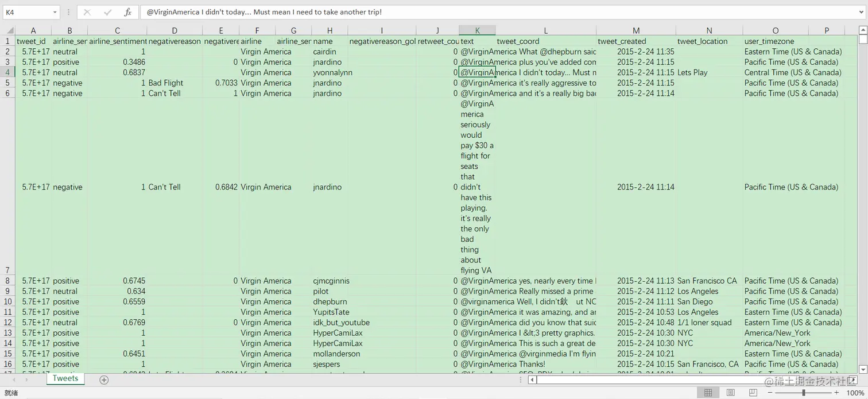Select column O header
868x399 pixels.
pyautogui.click(x=776, y=30)
